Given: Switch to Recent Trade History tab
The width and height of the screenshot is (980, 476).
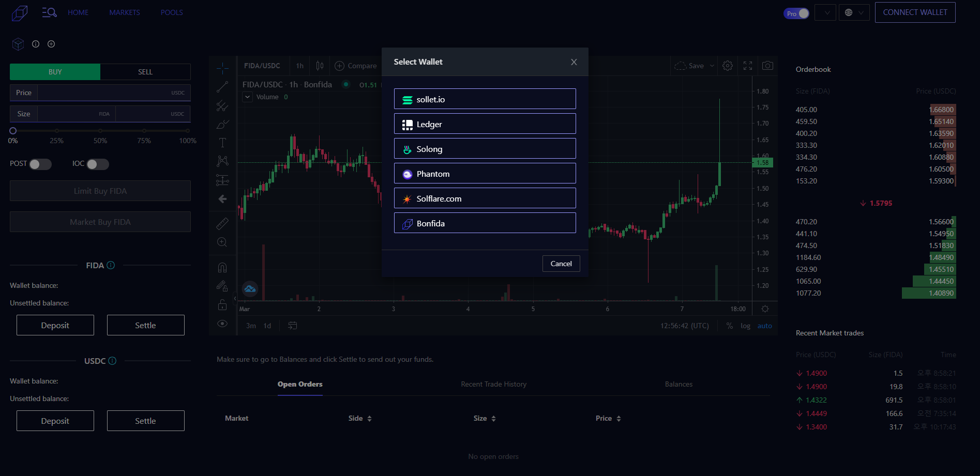Looking at the screenshot, I should click(494, 384).
